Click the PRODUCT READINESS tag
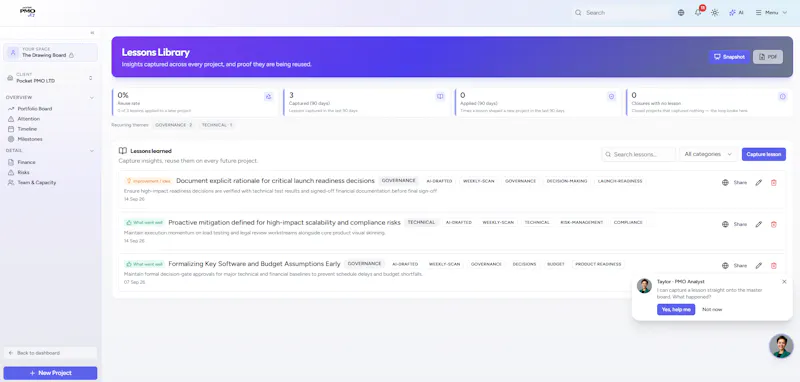This screenshot has height=382, width=800. click(x=598, y=264)
